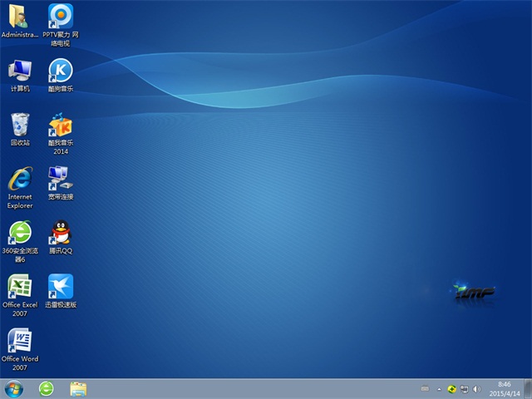Open Windows Explorer from taskbar

78,388
